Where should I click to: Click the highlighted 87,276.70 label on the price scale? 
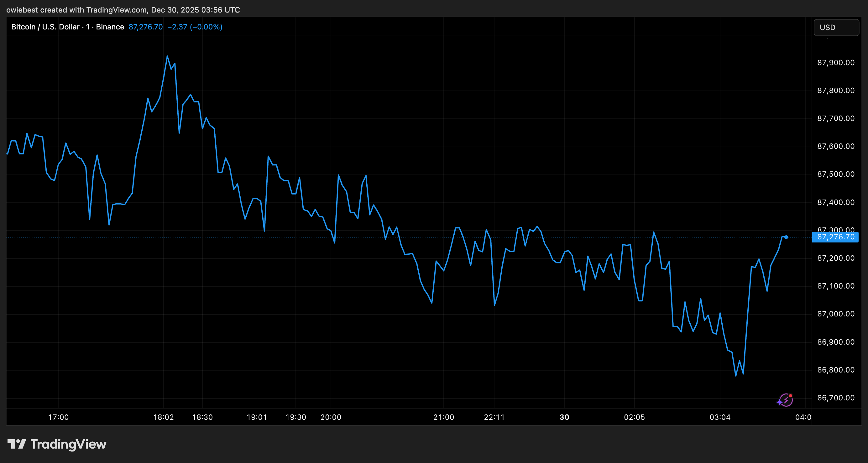coord(836,237)
